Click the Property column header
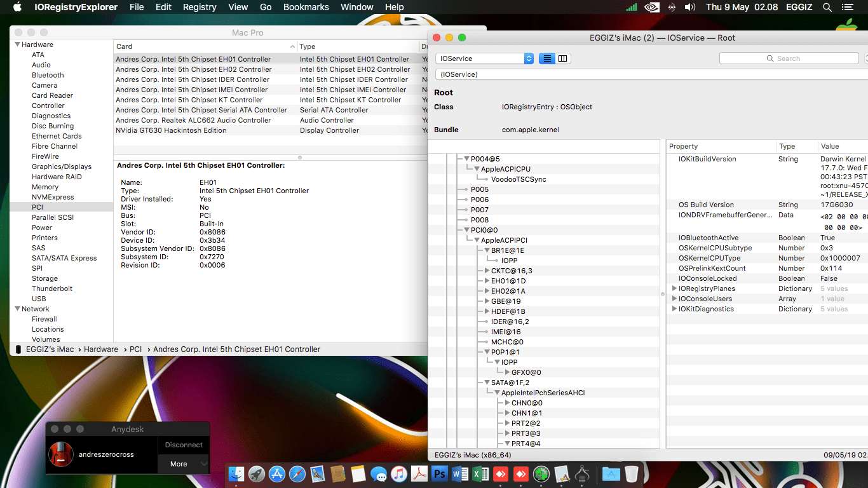The image size is (868, 488). [721, 146]
